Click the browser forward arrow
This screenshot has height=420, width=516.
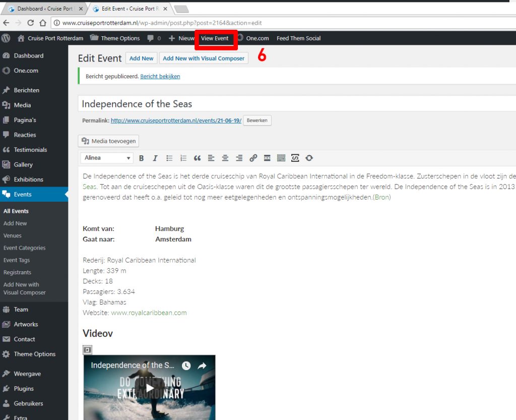coord(18,23)
